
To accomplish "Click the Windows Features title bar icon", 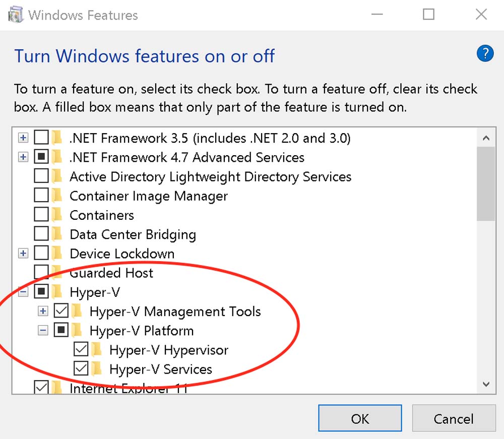I will 17,15.
